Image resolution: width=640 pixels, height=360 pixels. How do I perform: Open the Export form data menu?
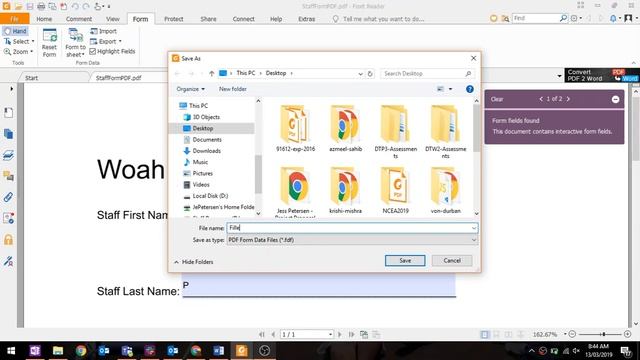pyautogui.click(x=106, y=41)
